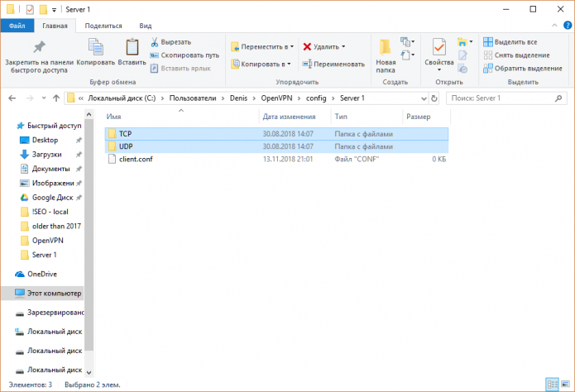Open the Copy to dropdown
Viewport: 575px width, 392px height.
coord(261,64)
